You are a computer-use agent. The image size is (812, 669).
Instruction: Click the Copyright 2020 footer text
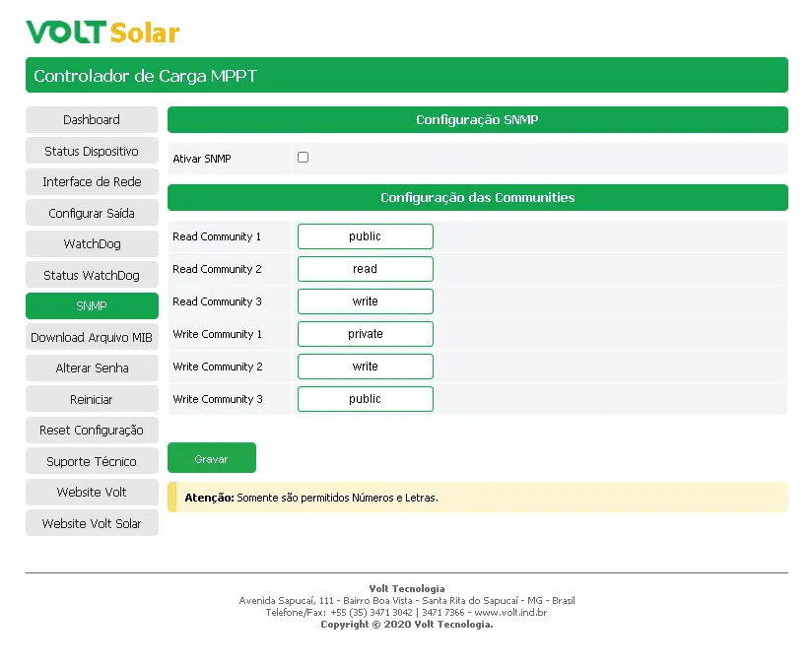(407, 625)
